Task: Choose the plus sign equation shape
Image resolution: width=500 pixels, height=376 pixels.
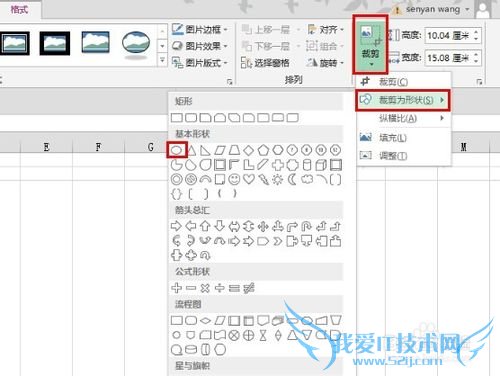Action: pos(176,288)
